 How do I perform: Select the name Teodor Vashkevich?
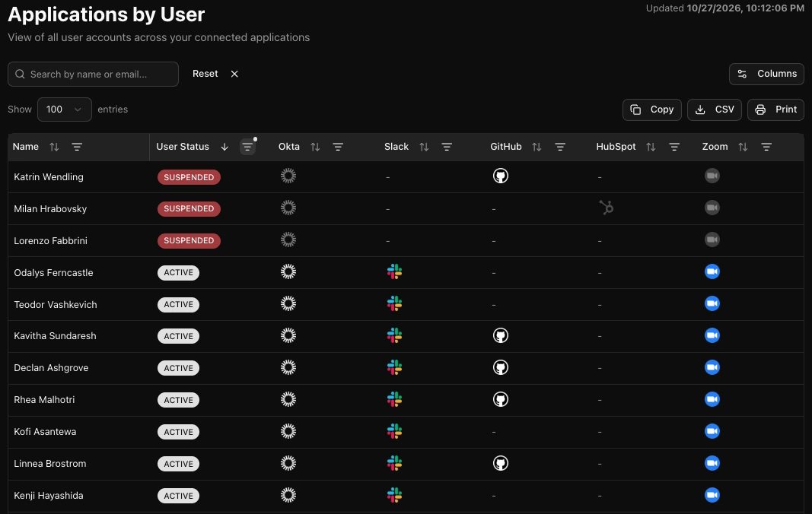click(56, 304)
